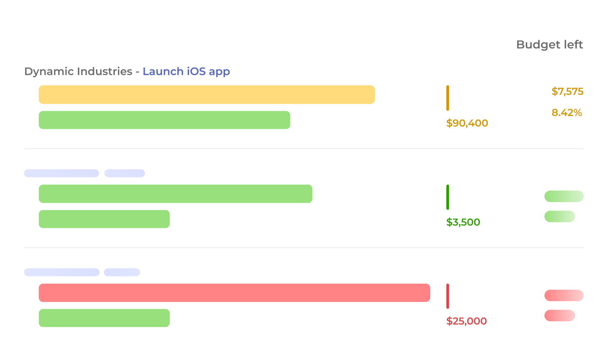Click the larger green budget-left placeholder pill
This screenshot has width=607, height=364.
coord(564,196)
